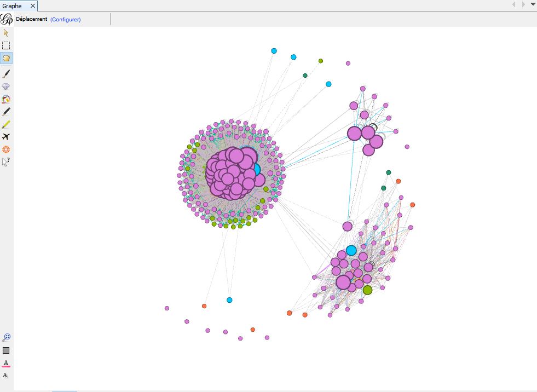Screen dimensions: 537x392
Task: Click the scroll tabs left arrow
Action: [513, 4]
